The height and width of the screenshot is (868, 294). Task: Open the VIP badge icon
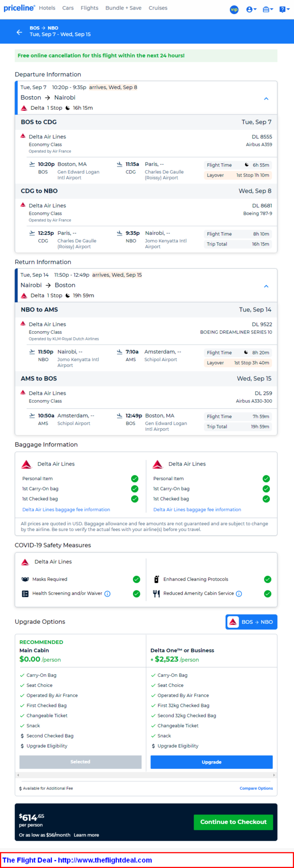(x=234, y=9)
